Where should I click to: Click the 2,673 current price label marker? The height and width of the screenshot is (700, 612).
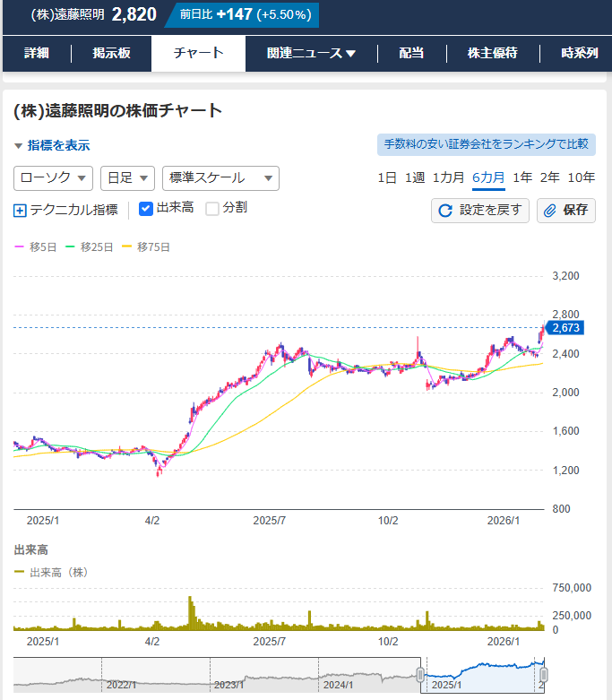coord(565,328)
